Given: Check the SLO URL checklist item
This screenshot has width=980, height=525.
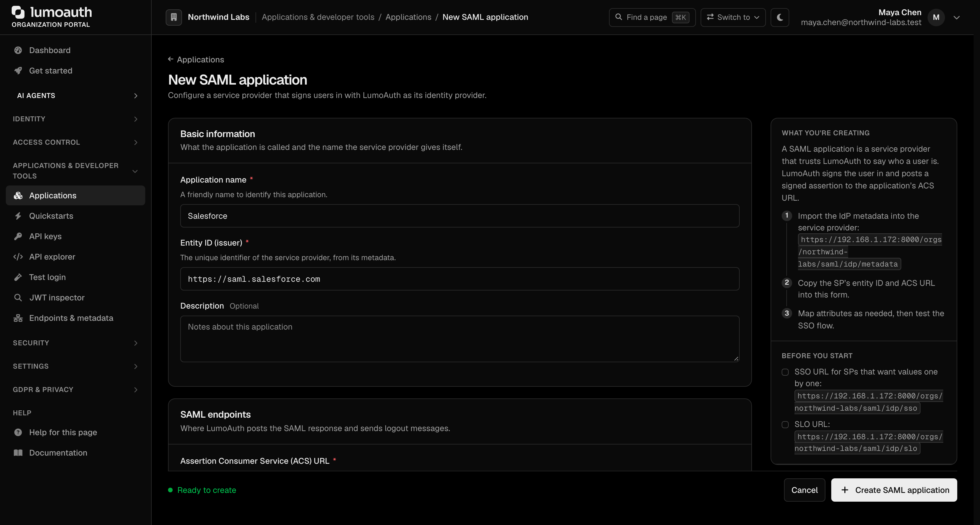Looking at the screenshot, I should click(785, 425).
